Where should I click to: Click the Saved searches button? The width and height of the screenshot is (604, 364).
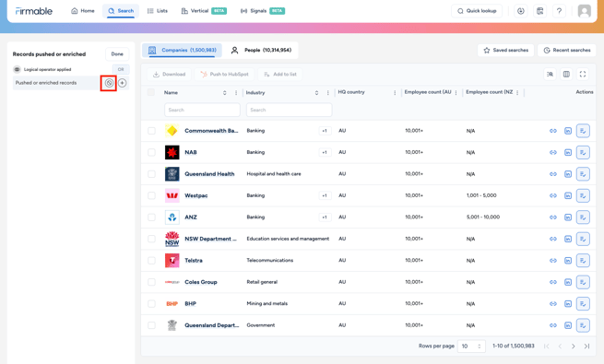pyautogui.click(x=505, y=50)
